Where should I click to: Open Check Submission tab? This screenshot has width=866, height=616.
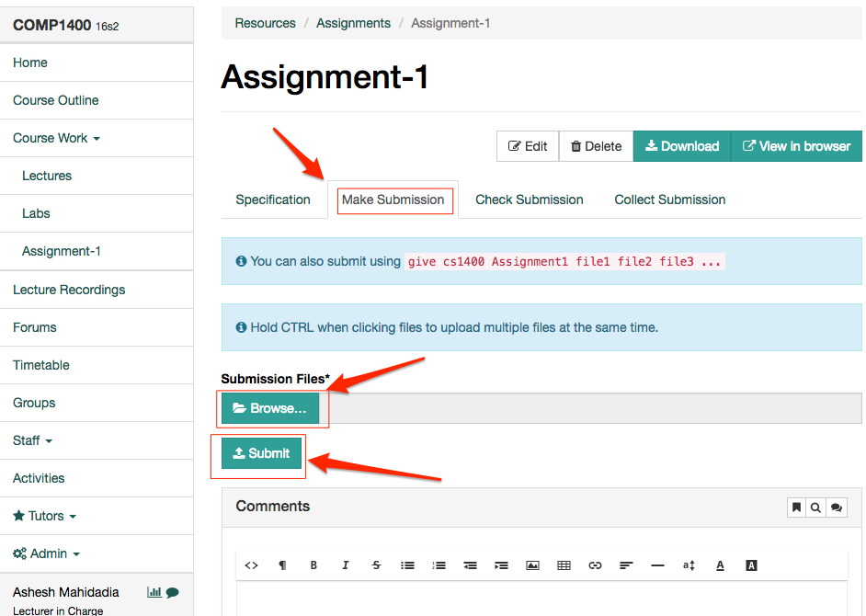pos(530,200)
